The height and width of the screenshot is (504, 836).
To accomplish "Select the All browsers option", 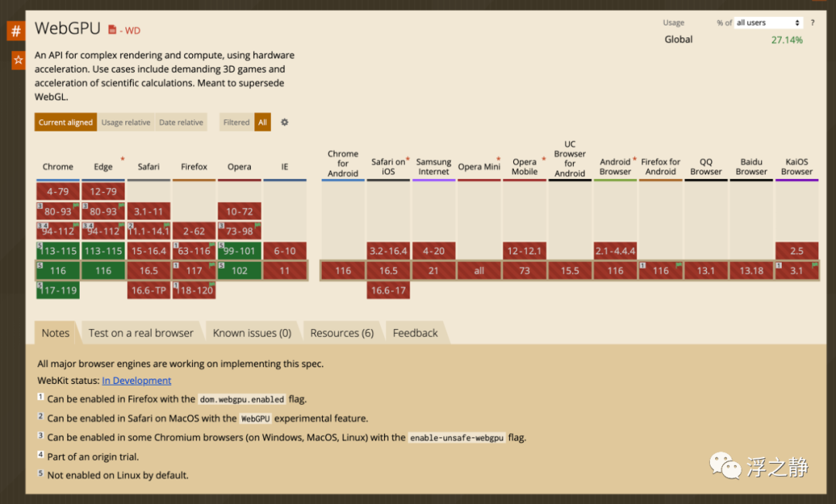I will [263, 122].
